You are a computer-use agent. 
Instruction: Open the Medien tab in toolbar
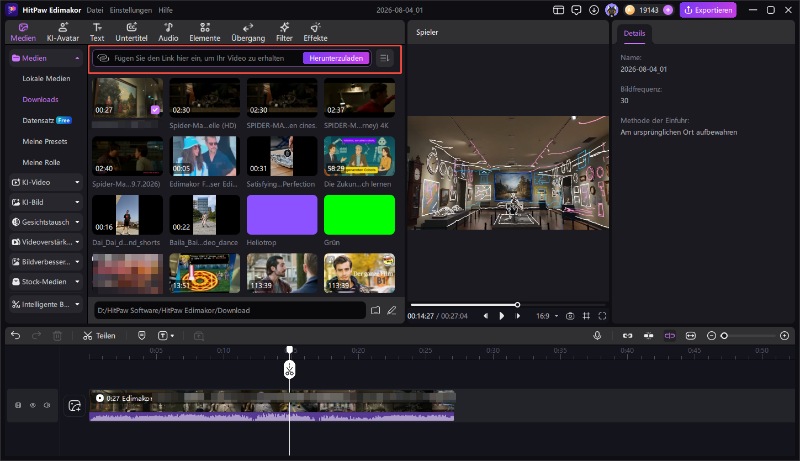click(x=23, y=32)
